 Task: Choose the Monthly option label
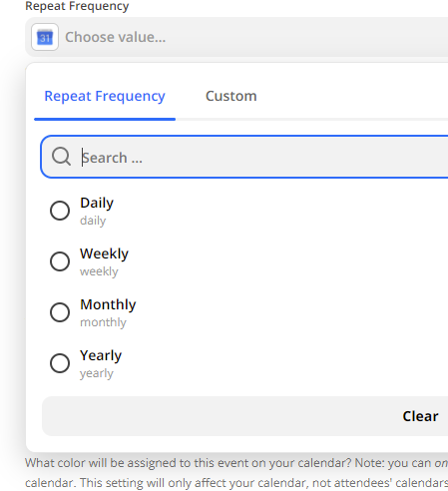click(108, 304)
